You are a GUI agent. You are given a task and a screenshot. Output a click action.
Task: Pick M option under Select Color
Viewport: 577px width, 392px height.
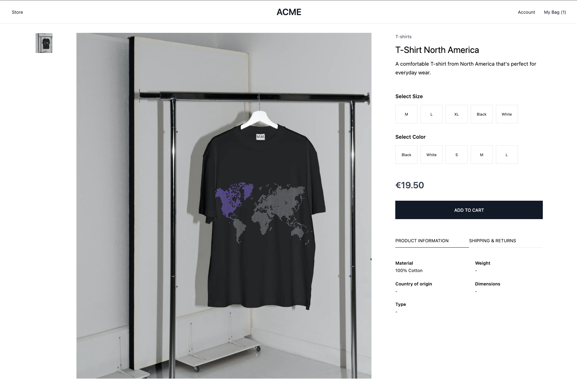point(482,155)
